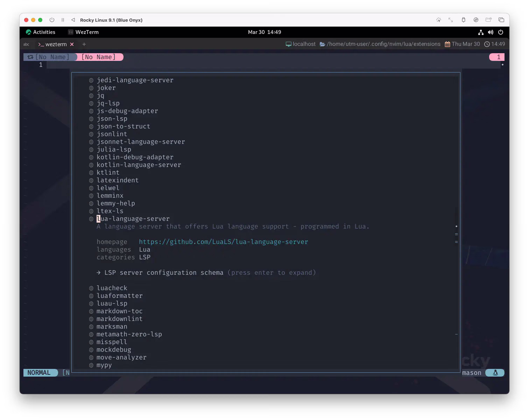
Task: Open the drive image options icon
Action: 476,20
